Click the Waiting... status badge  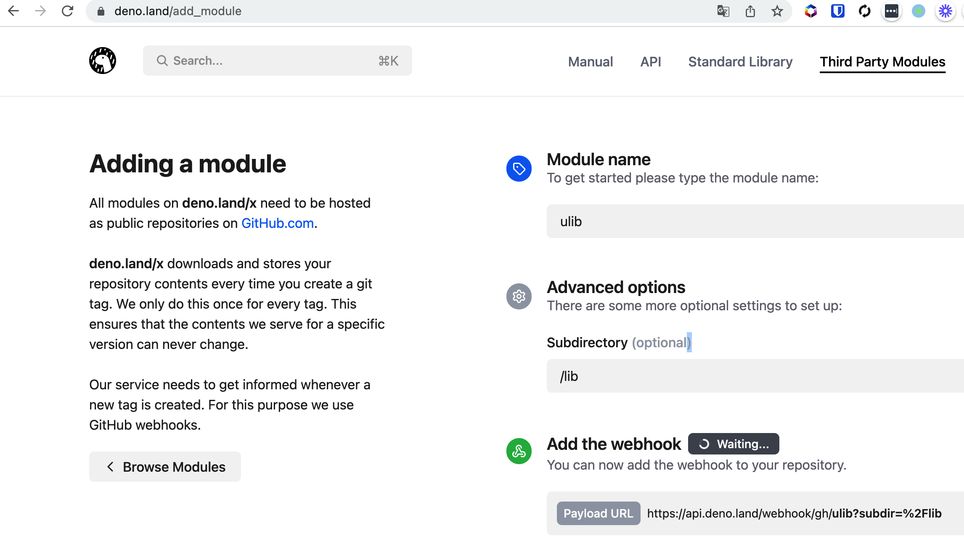click(x=734, y=444)
